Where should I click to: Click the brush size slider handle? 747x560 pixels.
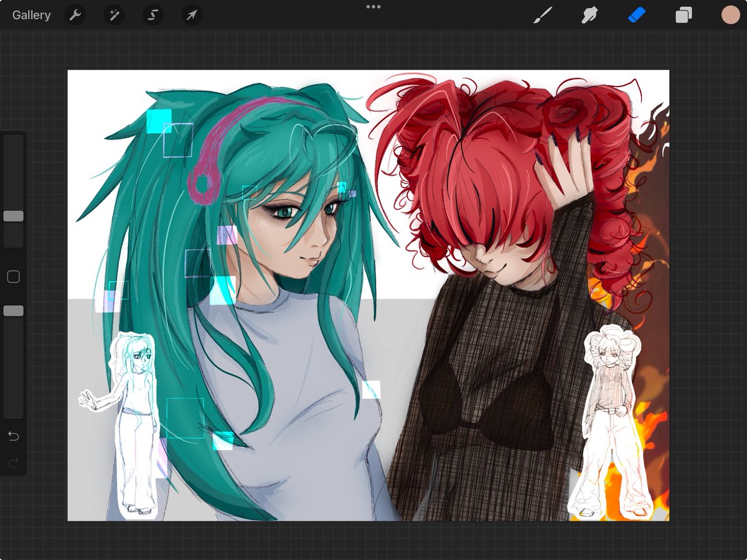[x=13, y=216]
